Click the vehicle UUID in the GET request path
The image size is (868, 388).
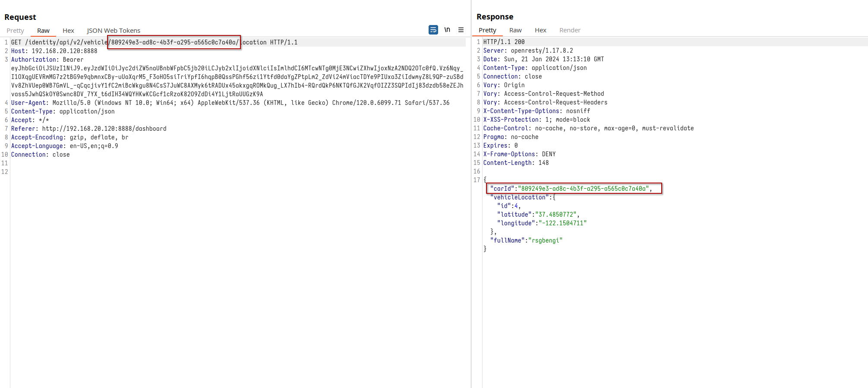pos(174,42)
